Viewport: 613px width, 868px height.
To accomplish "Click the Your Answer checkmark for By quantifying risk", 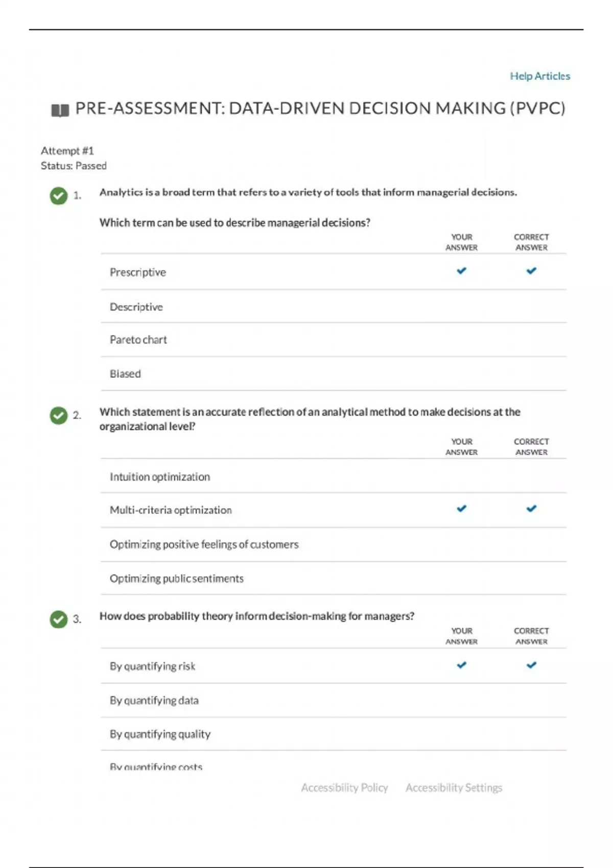I will click(x=461, y=665).
